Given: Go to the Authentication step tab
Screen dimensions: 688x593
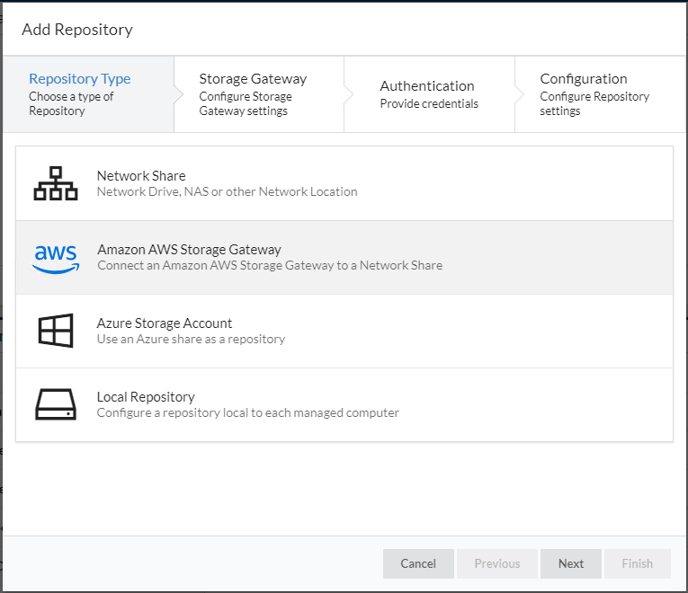Looking at the screenshot, I should (428, 94).
